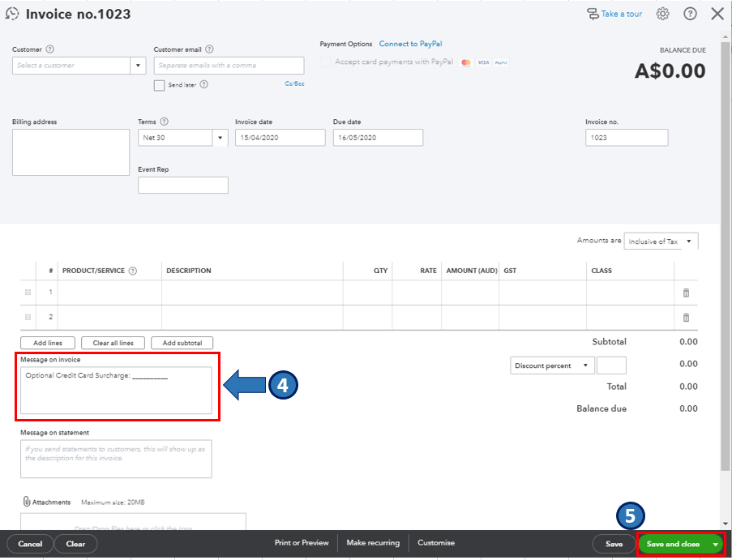
Task: Click the Customer email help info icon
Action: pyautogui.click(x=210, y=49)
